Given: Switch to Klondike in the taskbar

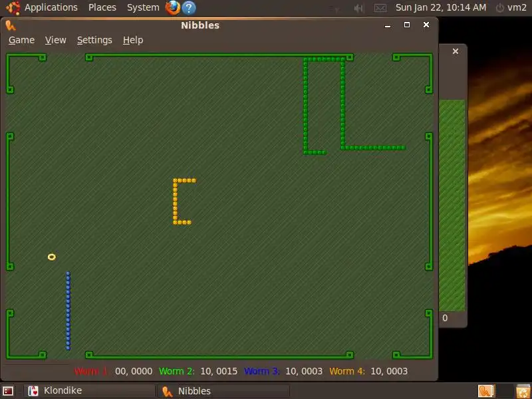Looking at the screenshot, I should point(89,391).
